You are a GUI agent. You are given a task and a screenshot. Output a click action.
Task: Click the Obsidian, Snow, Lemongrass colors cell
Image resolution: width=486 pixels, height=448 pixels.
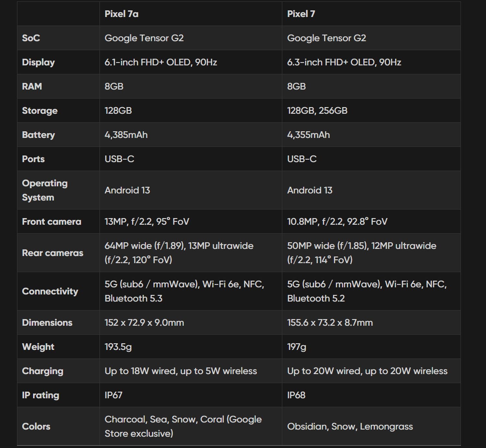350,427
